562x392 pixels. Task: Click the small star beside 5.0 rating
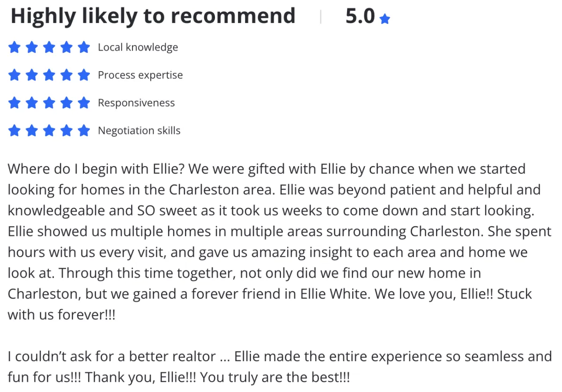385,19
